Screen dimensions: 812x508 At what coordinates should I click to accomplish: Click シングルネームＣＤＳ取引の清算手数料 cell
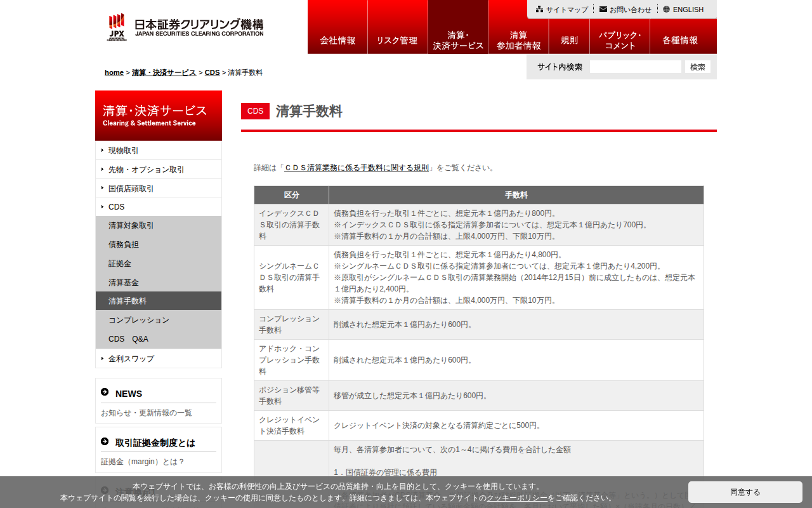click(292, 277)
